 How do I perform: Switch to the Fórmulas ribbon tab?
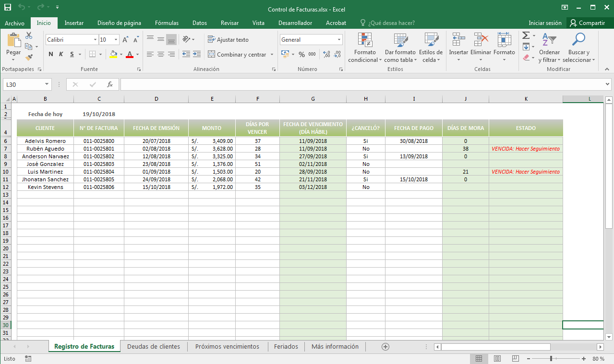point(167,23)
